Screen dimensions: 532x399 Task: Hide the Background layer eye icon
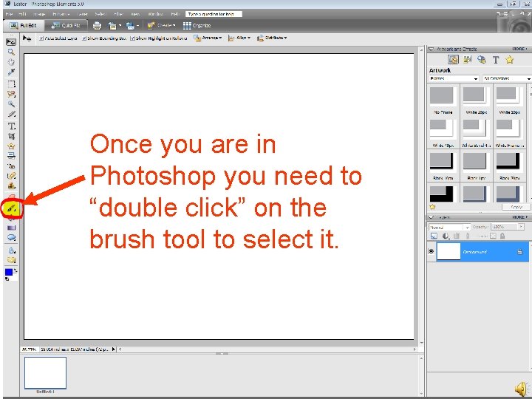(432, 251)
